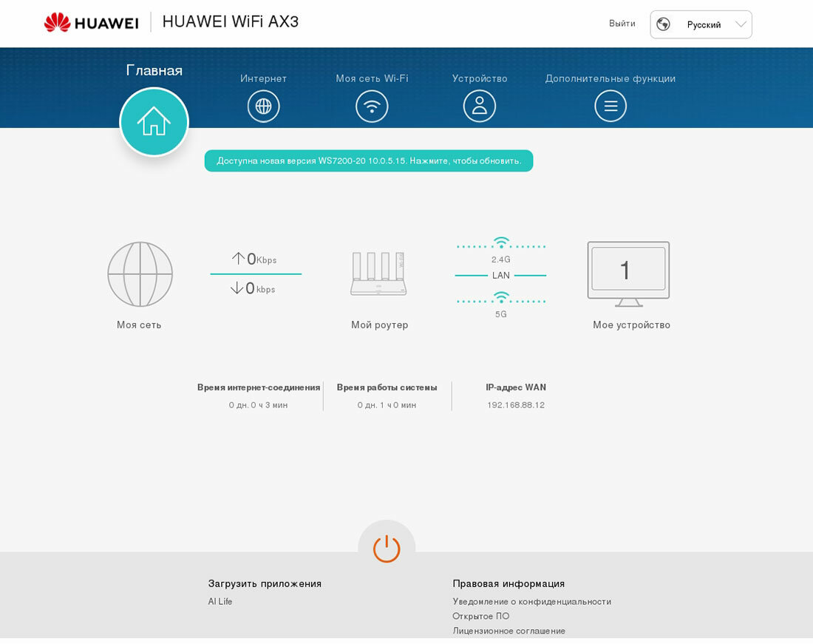Click the orange power reboot icon
This screenshot has width=813, height=644.
coord(387,549)
